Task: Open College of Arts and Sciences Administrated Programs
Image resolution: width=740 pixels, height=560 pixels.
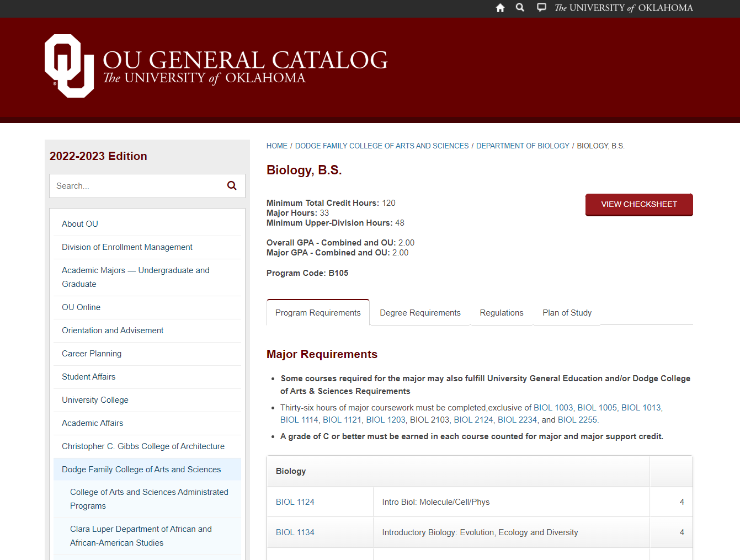Action: pyautogui.click(x=149, y=499)
